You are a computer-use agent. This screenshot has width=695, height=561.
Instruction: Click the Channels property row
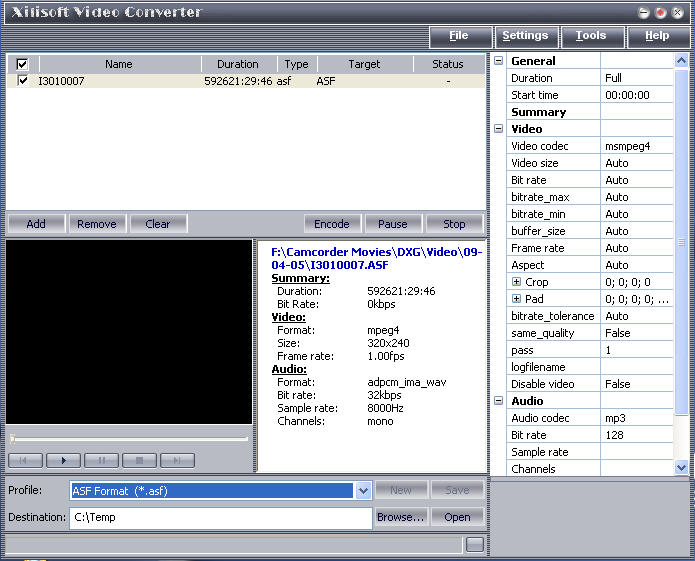(590, 469)
